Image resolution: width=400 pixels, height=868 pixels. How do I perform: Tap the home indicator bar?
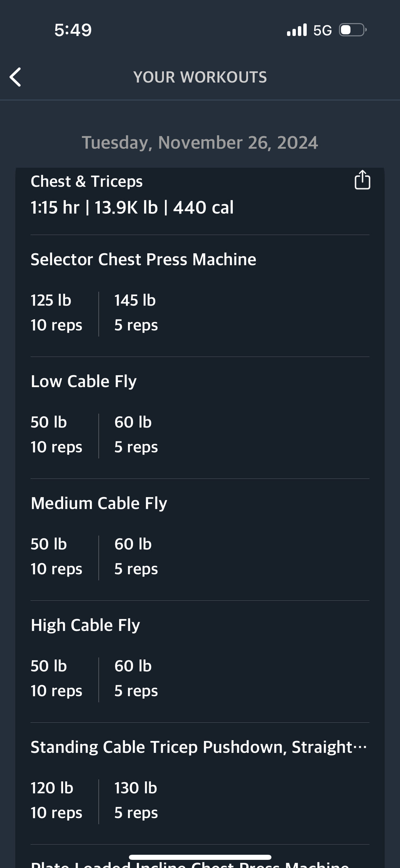pos(200,857)
